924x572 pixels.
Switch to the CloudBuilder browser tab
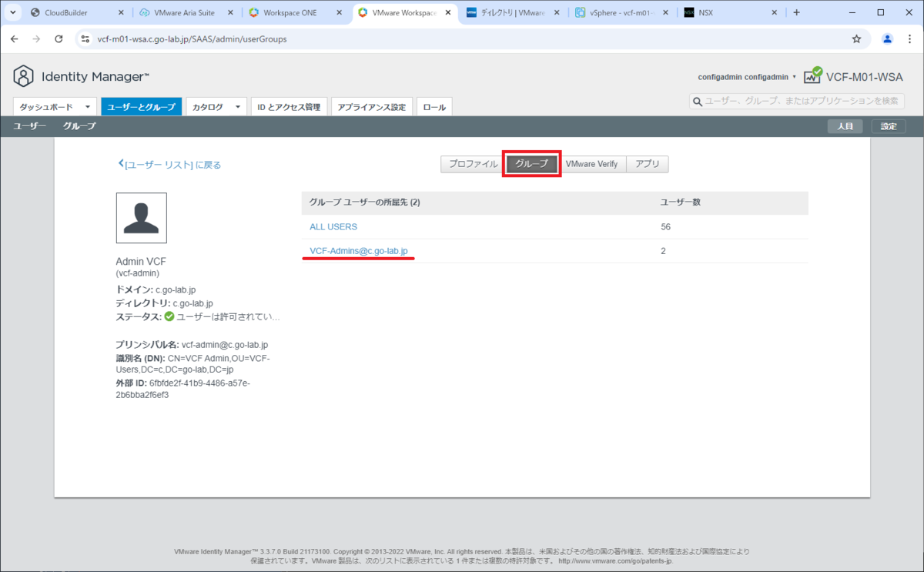tap(77, 12)
